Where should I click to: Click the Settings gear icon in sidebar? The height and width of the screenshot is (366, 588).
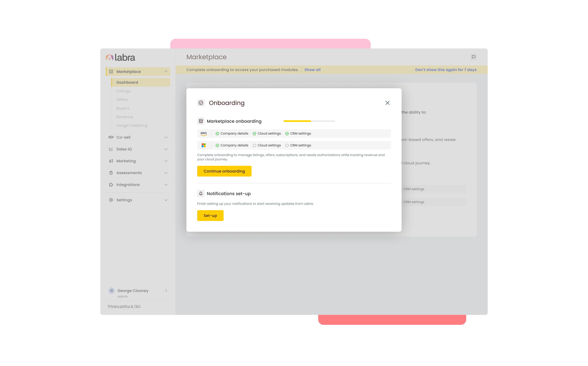point(111,200)
